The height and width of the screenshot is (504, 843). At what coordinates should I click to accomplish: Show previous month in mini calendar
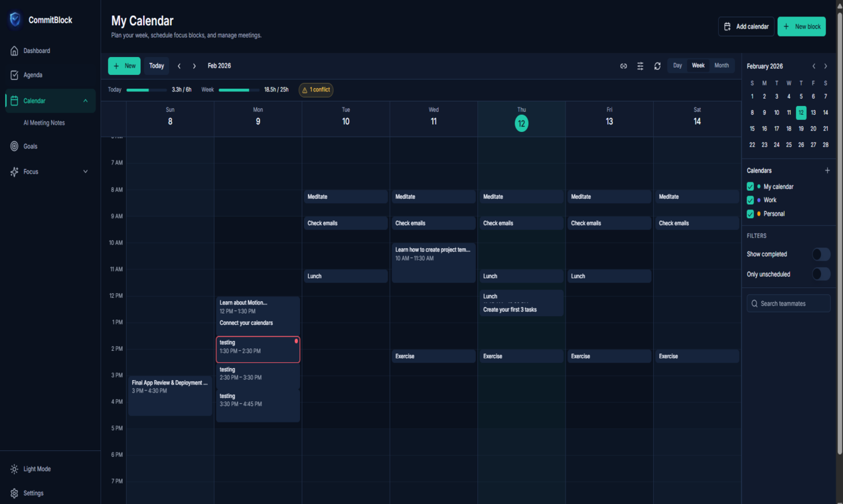814,66
